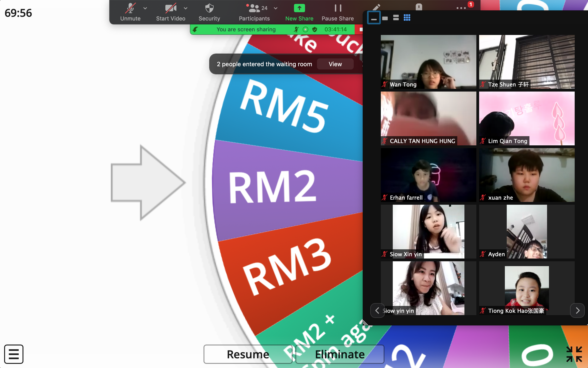Image resolution: width=588 pixels, height=368 pixels.
Task: Select Erhan farrell's video tile
Action: click(x=428, y=175)
